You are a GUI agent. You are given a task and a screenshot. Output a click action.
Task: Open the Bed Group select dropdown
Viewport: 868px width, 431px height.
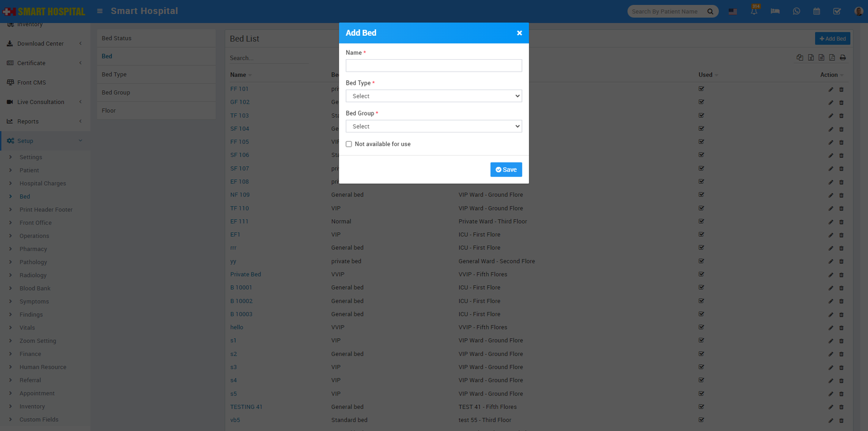[x=433, y=126]
